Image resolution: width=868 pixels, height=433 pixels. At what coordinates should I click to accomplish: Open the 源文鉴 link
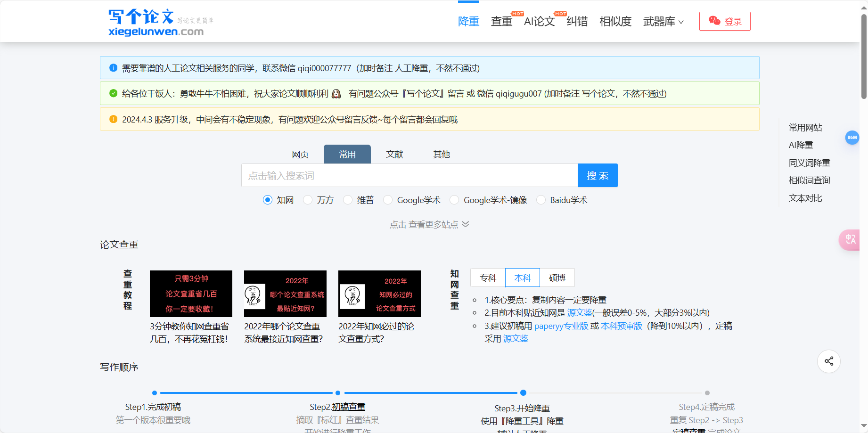pyautogui.click(x=579, y=312)
